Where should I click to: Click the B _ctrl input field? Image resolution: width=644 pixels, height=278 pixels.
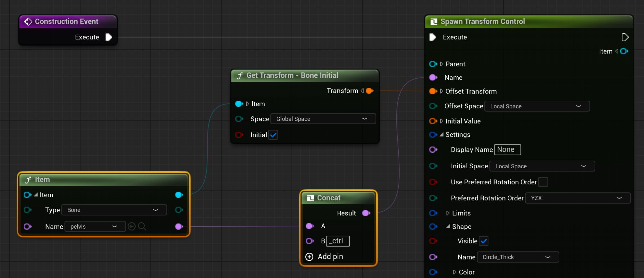338,241
